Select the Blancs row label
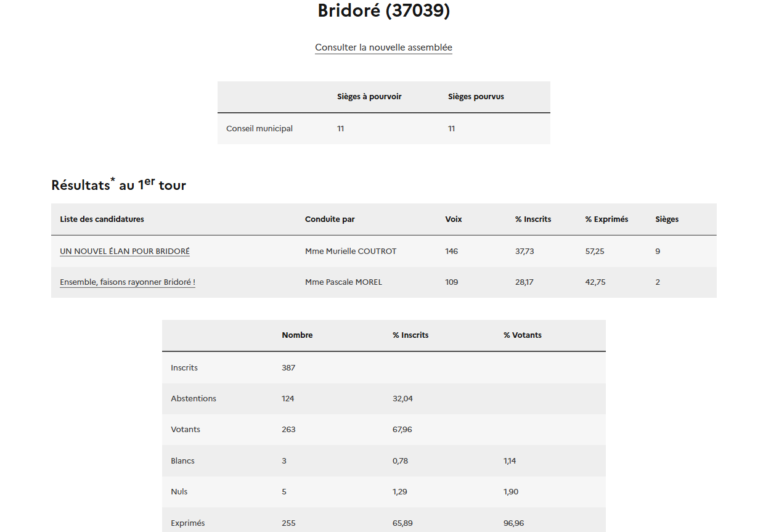763x532 pixels. click(182, 461)
